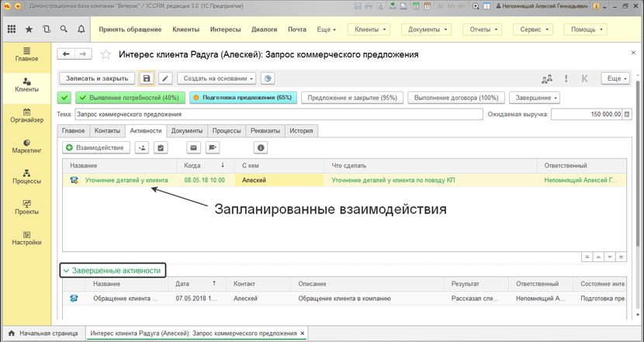Switch to the Документы tab
Screen dimensions: 644x342
point(187,131)
